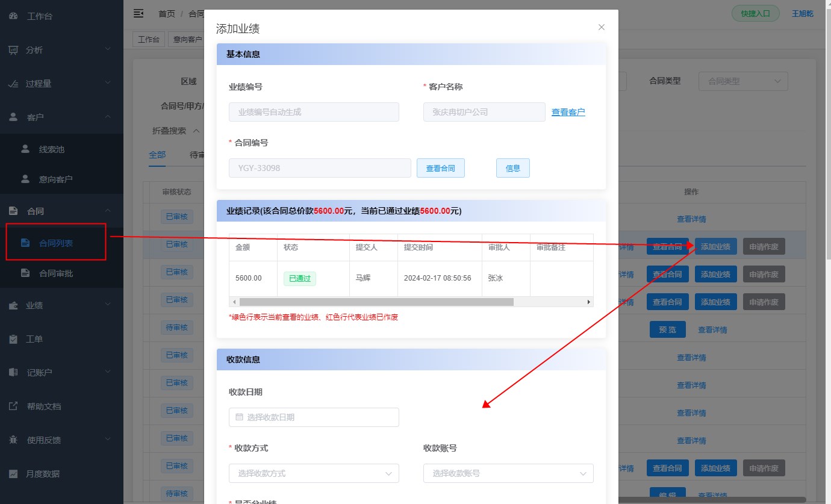Expand the 记账户 sidebar menu
The width and height of the screenshot is (831, 504).
(x=107, y=372)
